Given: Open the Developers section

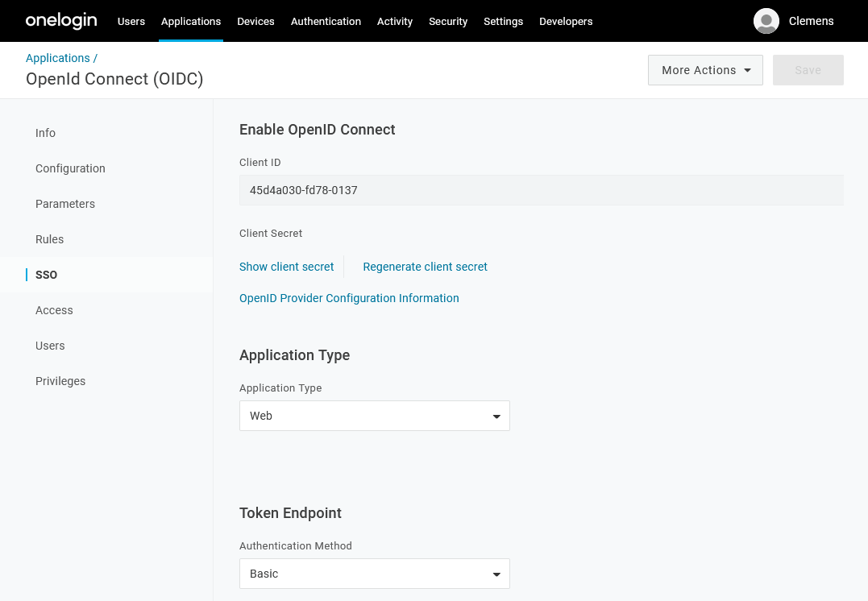Looking at the screenshot, I should [x=566, y=21].
